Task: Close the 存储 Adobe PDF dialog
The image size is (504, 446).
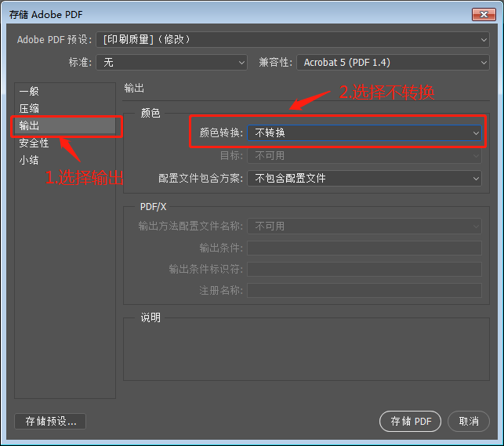Action: pyautogui.click(x=484, y=14)
